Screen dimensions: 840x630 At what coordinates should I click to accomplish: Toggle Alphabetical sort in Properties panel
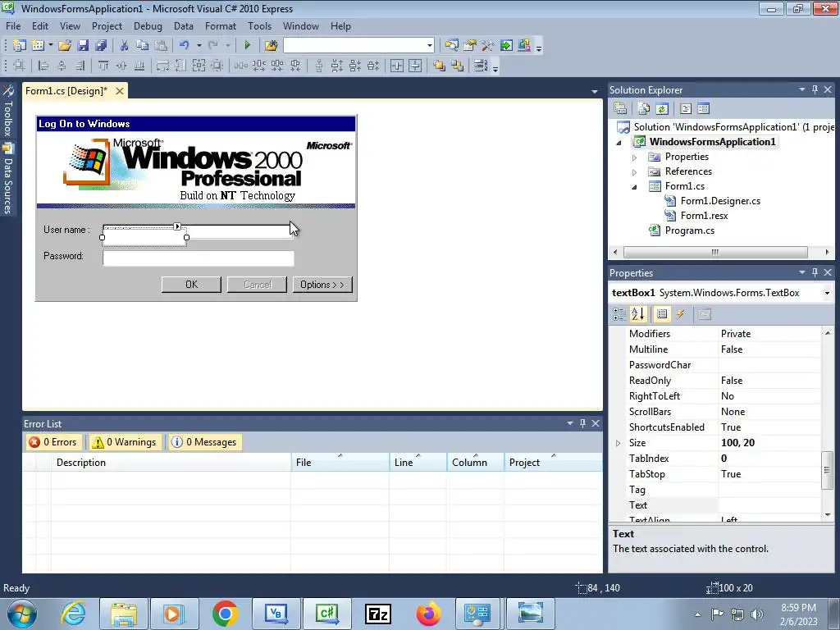coord(638,314)
